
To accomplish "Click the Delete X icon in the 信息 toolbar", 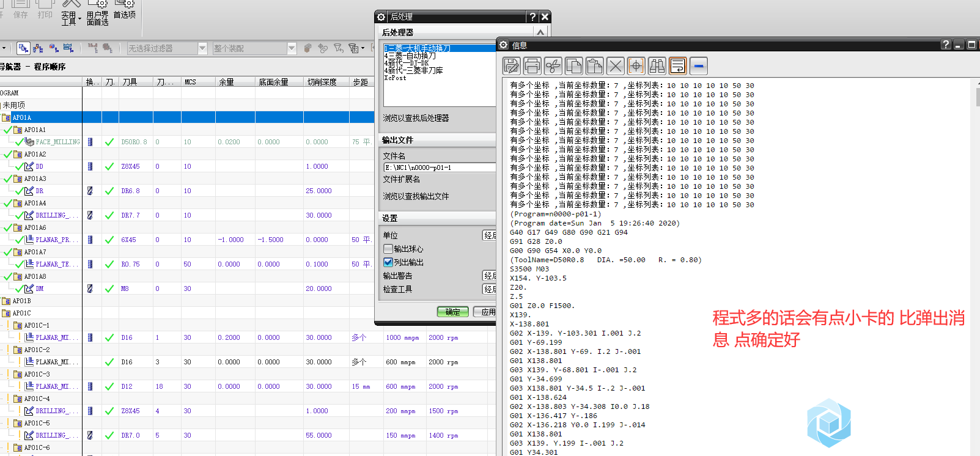I will click(x=616, y=65).
